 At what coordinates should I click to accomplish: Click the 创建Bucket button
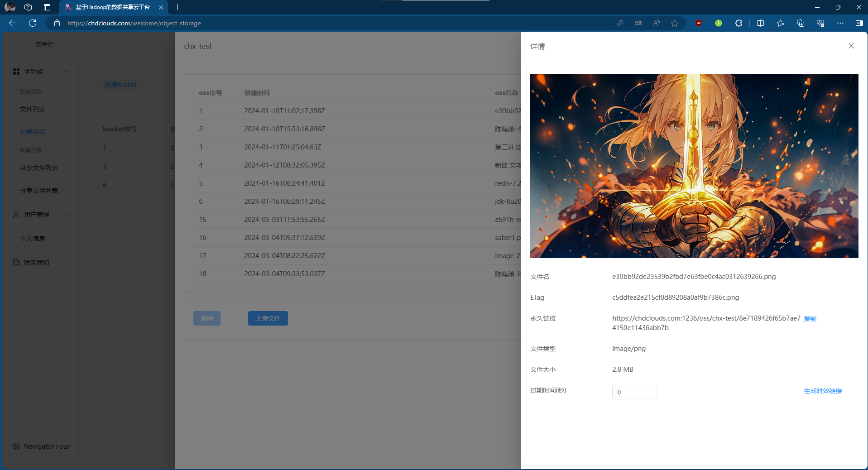pyautogui.click(x=120, y=85)
